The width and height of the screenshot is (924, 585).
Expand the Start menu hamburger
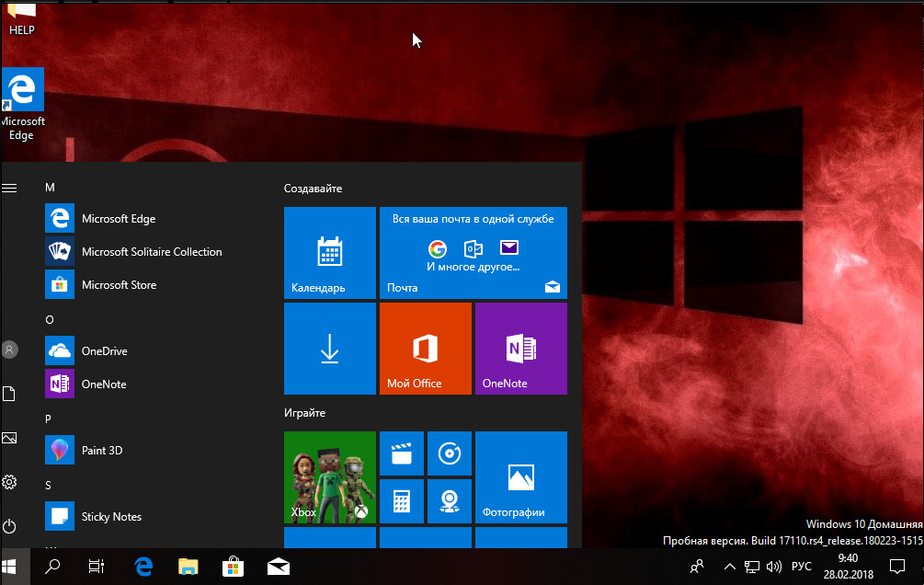point(10,188)
